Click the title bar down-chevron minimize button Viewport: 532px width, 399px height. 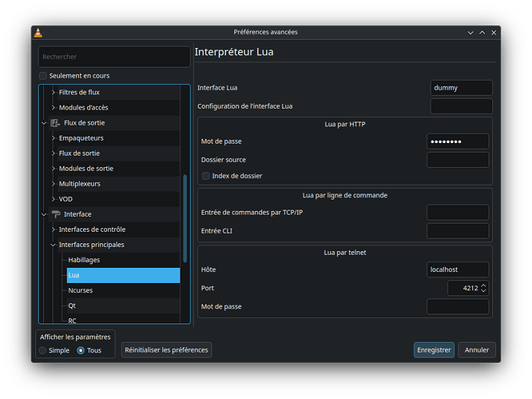click(470, 33)
